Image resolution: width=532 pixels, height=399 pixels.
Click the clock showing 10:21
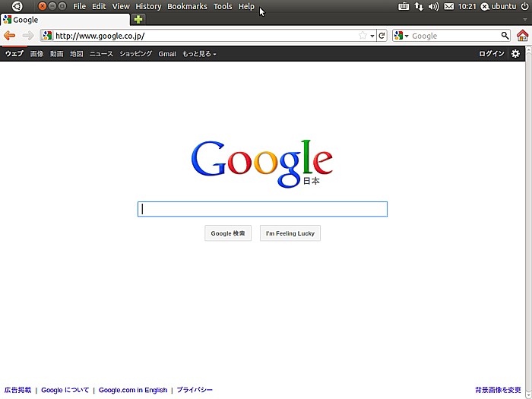point(467,6)
